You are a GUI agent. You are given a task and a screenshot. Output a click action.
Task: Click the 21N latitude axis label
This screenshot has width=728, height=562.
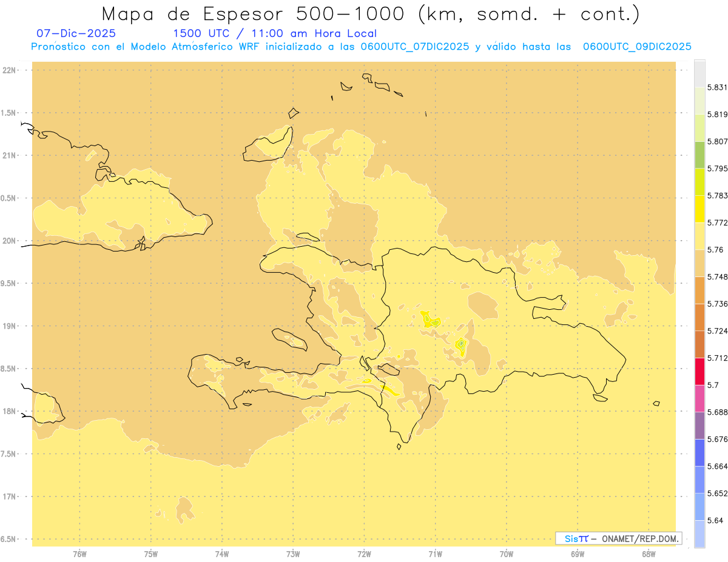pyautogui.click(x=10, y=156)
